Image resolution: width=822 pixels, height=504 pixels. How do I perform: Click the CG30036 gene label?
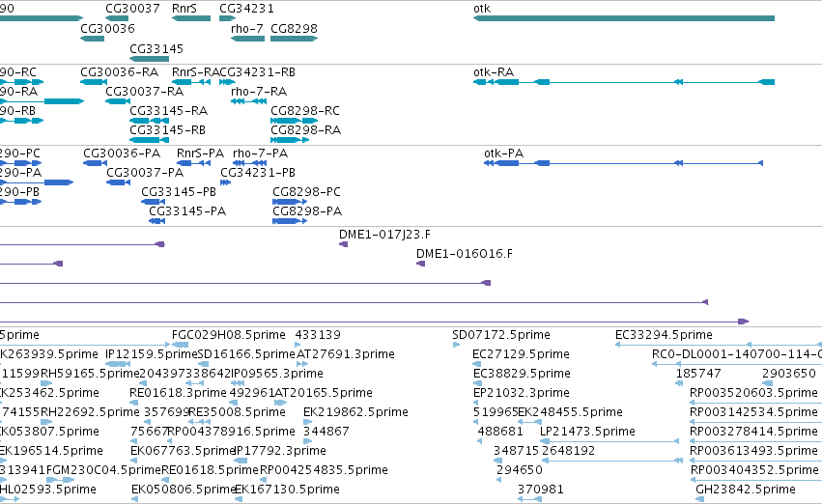107,28
